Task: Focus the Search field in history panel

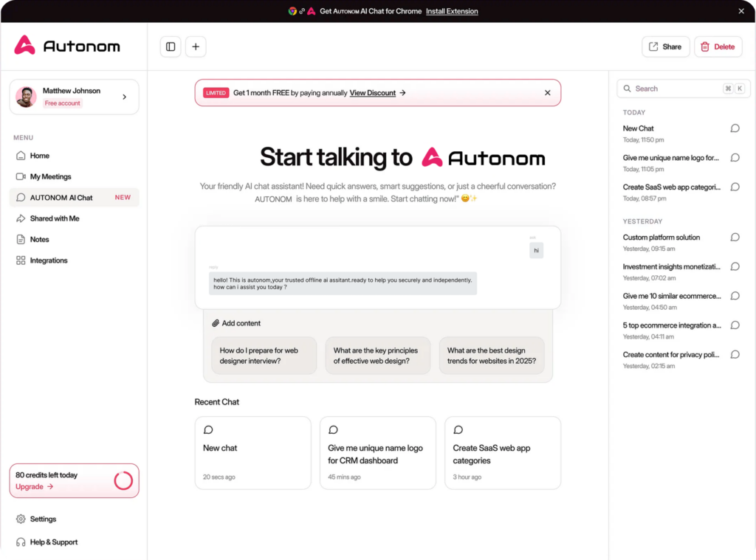Action: click(x=683, y=89)
